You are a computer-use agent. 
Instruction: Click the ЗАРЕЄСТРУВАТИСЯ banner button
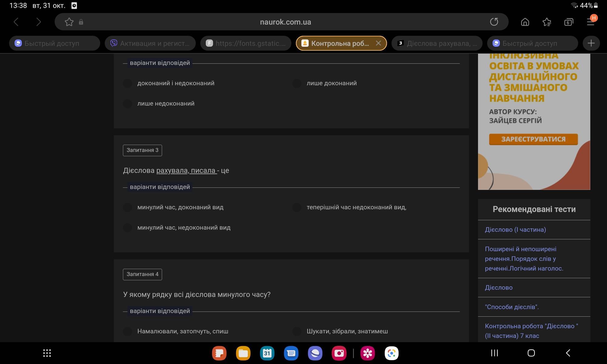pyautogui.click(x=533, y=139)
